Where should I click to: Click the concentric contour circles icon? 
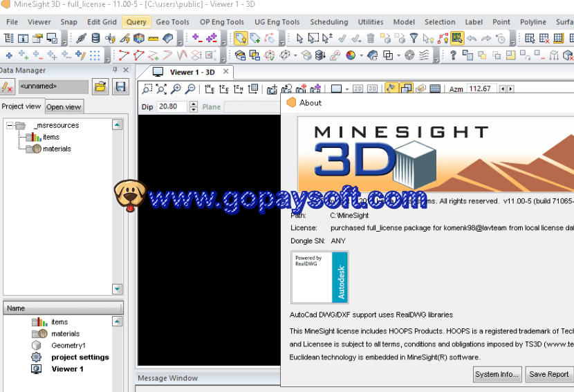click(409, 55)
